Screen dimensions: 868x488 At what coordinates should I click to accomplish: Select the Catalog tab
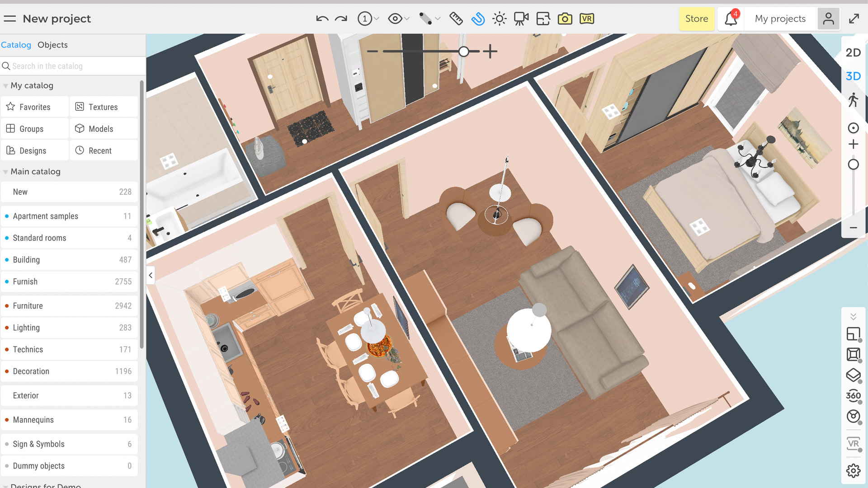tap(15, 45)
